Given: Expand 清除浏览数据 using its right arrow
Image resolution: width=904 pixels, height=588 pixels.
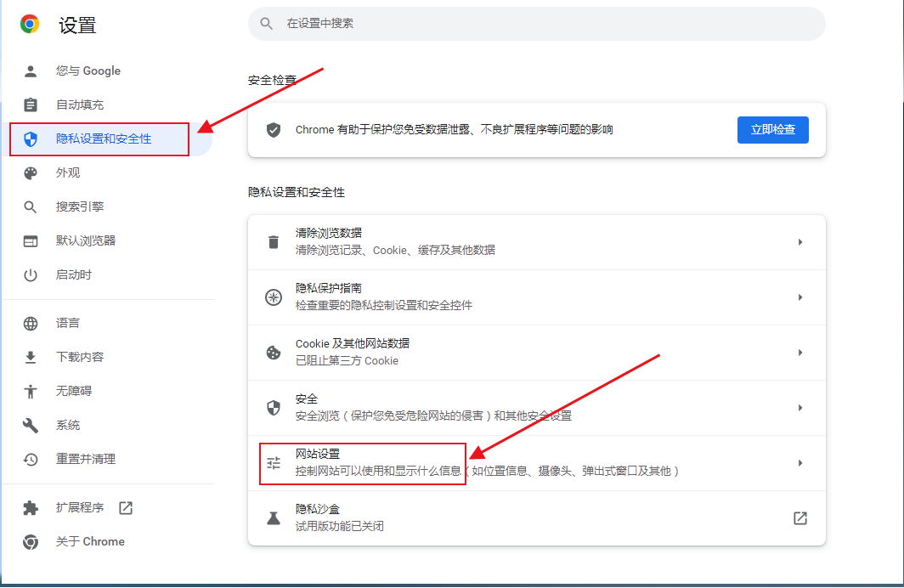Looking at the screenshot, I should [799, 242].
